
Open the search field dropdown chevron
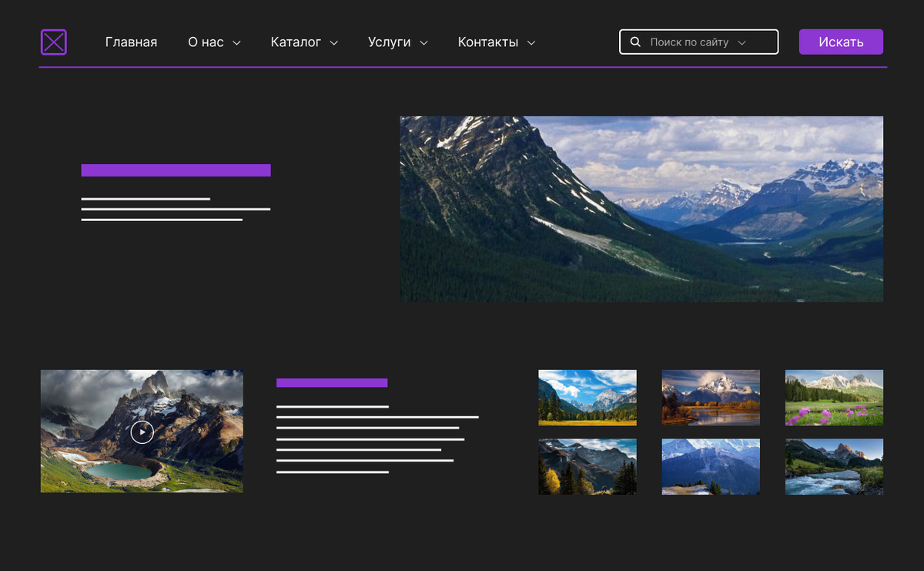pos(742,43)
